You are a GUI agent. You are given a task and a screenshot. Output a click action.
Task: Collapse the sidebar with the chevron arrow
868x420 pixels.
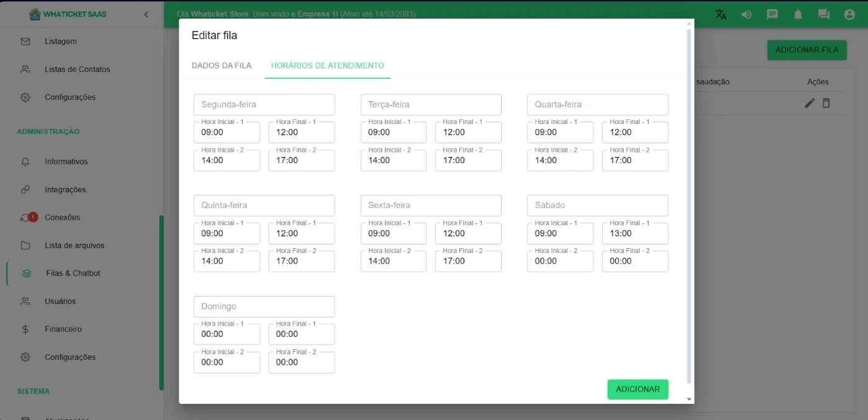(146, 14)
